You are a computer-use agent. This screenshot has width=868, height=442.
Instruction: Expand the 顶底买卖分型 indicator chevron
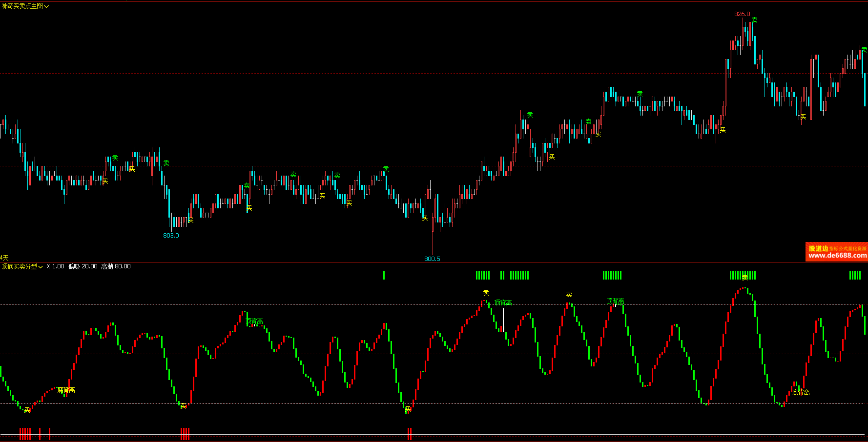tap(41, 267)
